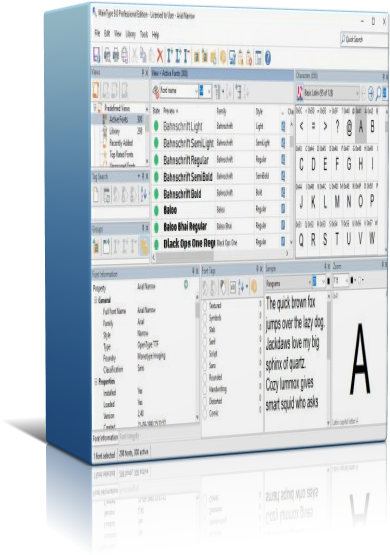Screen dimensions: 390x555
Task: Click the sort A-Z icon in Tag Search
Action: (144, 195)
